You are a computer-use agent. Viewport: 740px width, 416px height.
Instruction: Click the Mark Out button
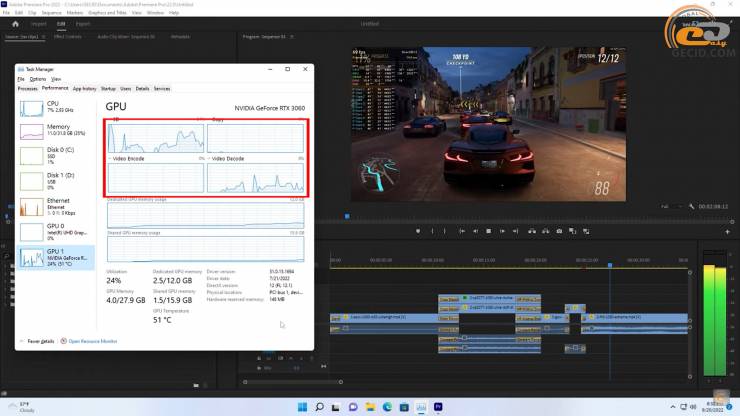(x=445, y=231)
